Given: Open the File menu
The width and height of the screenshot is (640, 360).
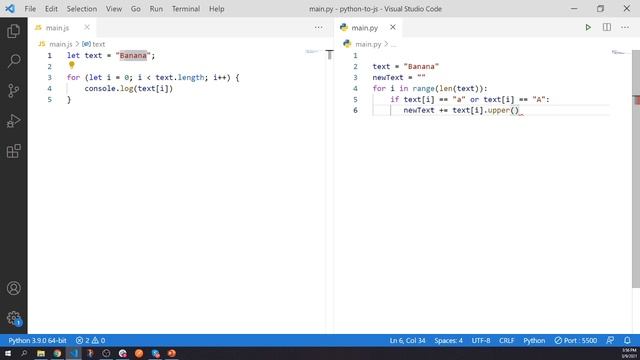Looking at the screenshot, I should tap(30, 9).
